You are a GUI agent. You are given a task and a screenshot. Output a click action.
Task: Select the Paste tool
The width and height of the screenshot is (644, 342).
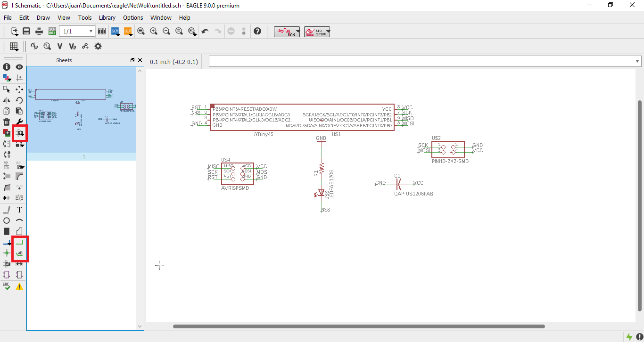19,112
